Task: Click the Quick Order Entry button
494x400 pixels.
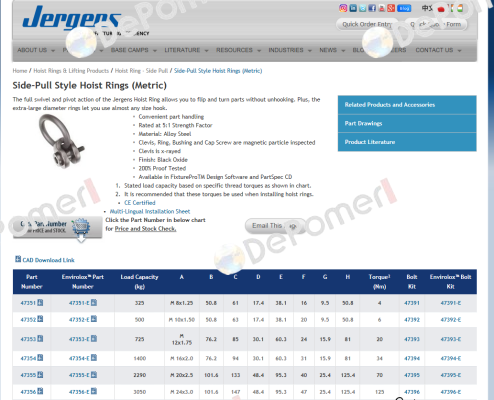Action: [x=367, y=24]
